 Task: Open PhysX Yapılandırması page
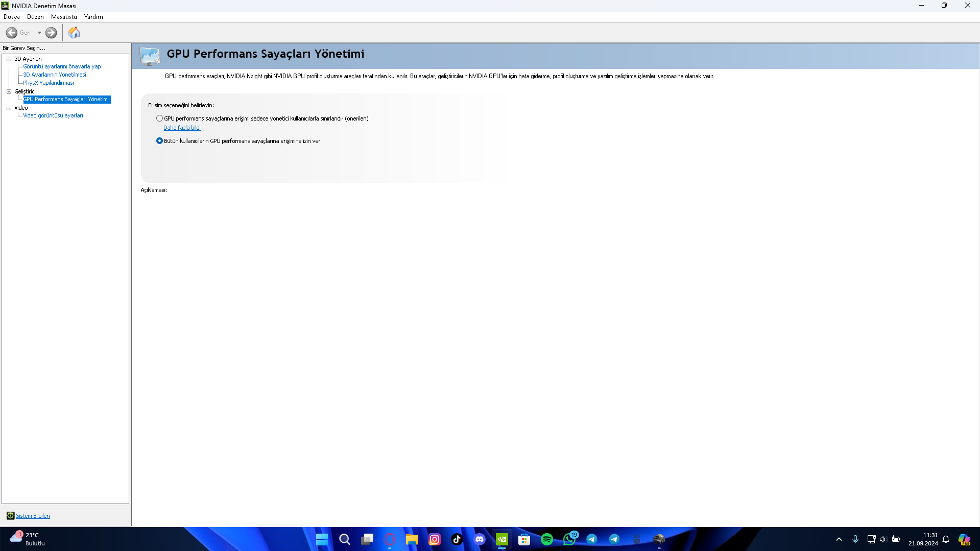tap(49, 83)
